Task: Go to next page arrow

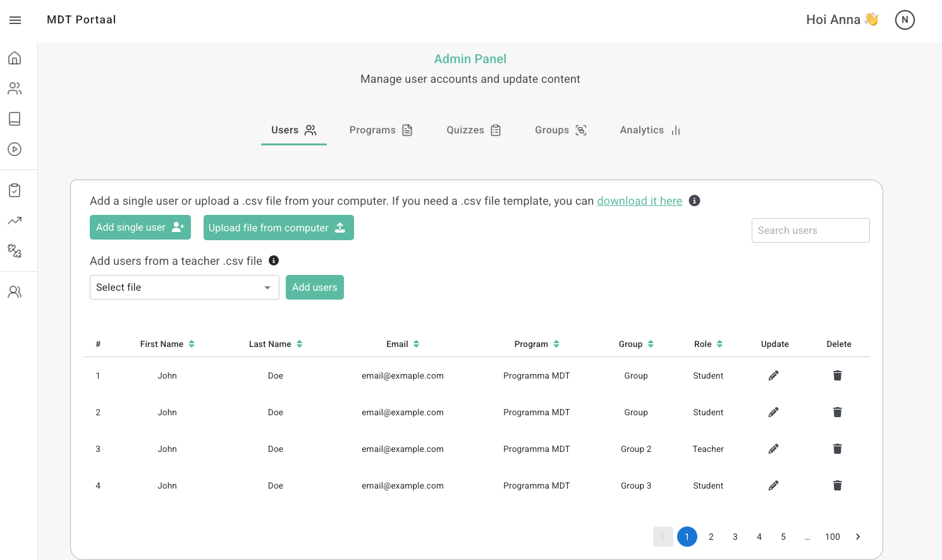Action: coord(858,537)
